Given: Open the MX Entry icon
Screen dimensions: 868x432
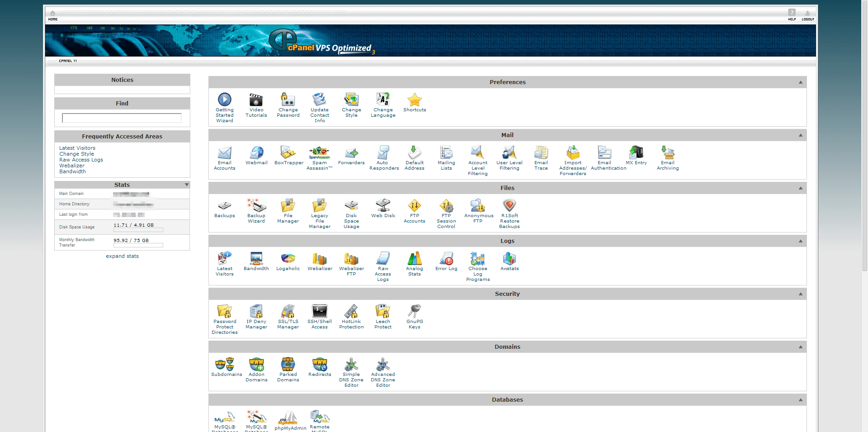Looking at the screenshot, I should point(636,152).
